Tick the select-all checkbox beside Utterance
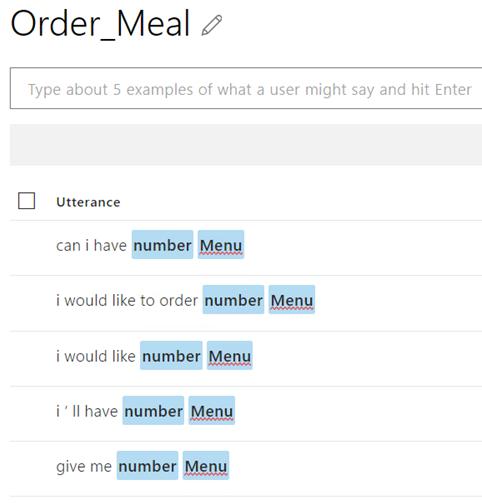This screenshot has width=482, height=504. 26,201
